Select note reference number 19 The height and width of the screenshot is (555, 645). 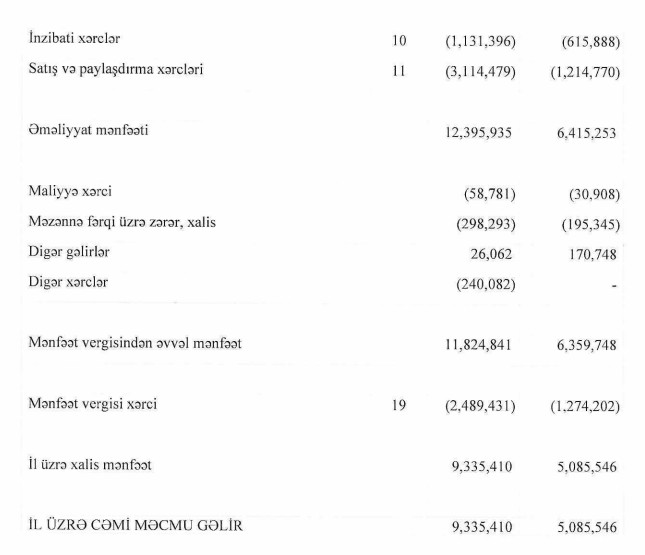coord(399,406)
